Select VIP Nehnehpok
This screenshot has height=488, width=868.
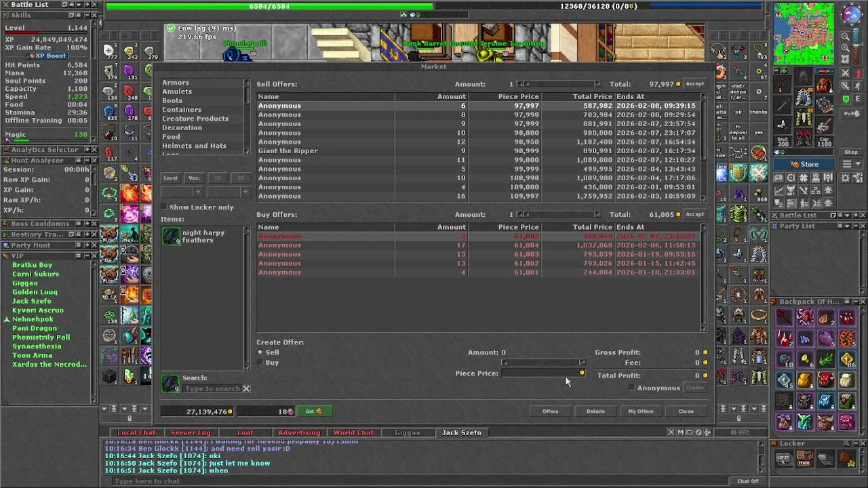(33, 319)
